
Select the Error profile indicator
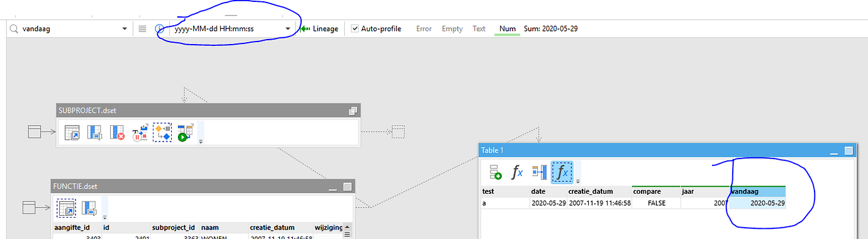point(424,29)
